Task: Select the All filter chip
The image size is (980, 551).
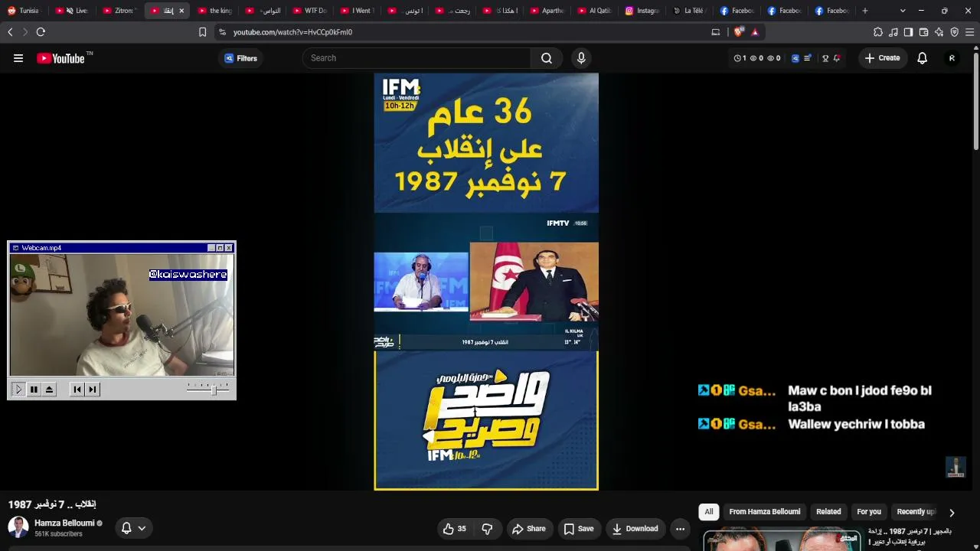Action: 709,512
